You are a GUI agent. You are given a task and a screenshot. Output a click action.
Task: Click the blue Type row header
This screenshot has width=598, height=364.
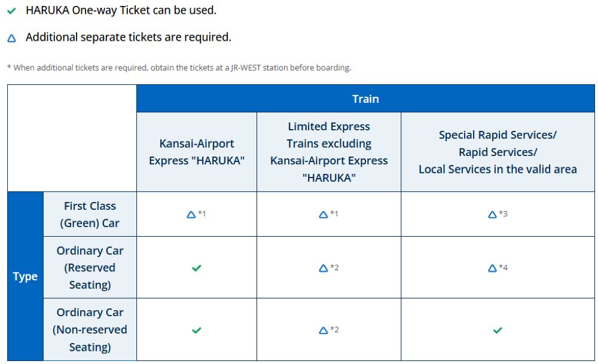click(25, 277)
